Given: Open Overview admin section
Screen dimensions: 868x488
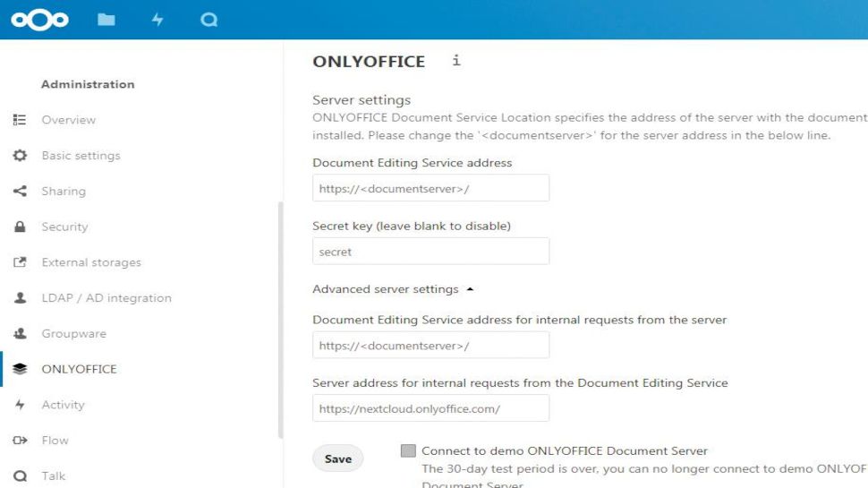Looking at the screenshot, I should (x=69, y=120).
